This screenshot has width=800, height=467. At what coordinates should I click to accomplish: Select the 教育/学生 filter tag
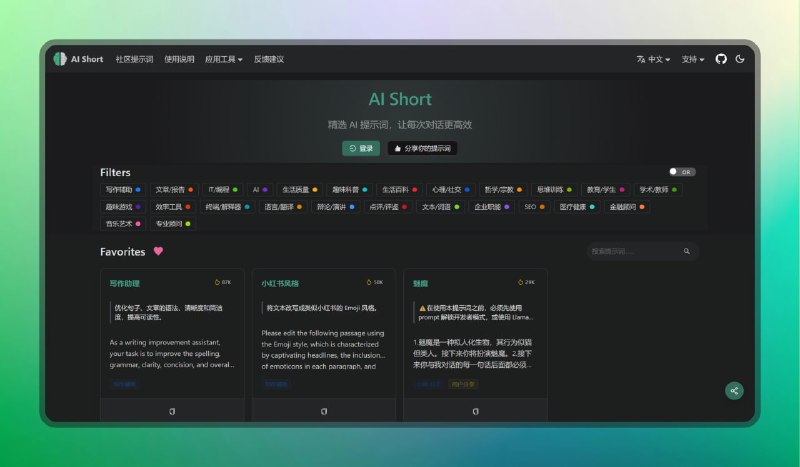605,190
